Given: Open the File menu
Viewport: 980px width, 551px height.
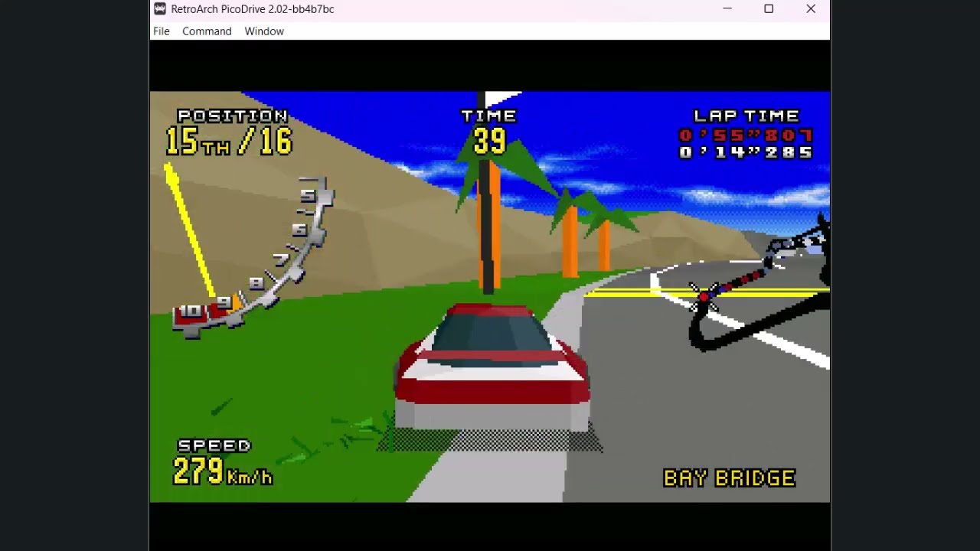Looking at the screenshot, I should click(x=161, y=31).
